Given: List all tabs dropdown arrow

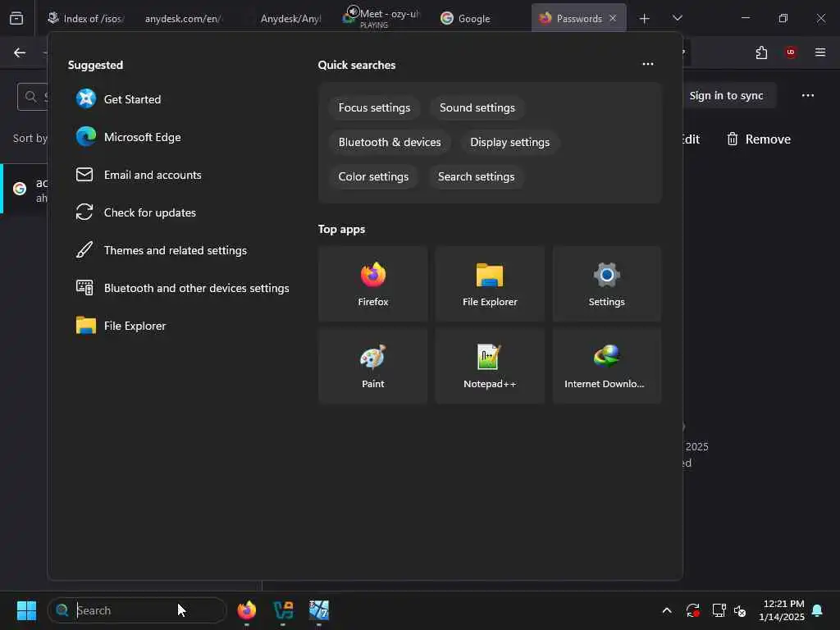Looking at the screenshot, I should (x=677, y=18).
